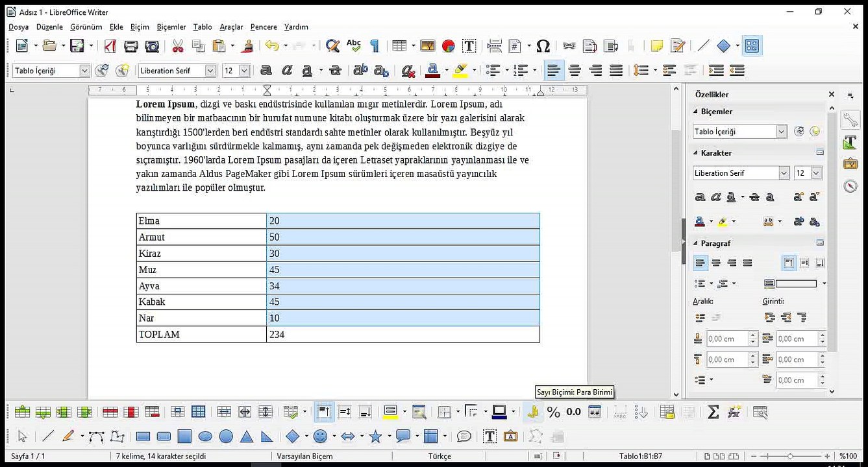Screen dimensions: 868x467
Task: Toggle top cell alignment in table toolbar
Action: point(324,412)
